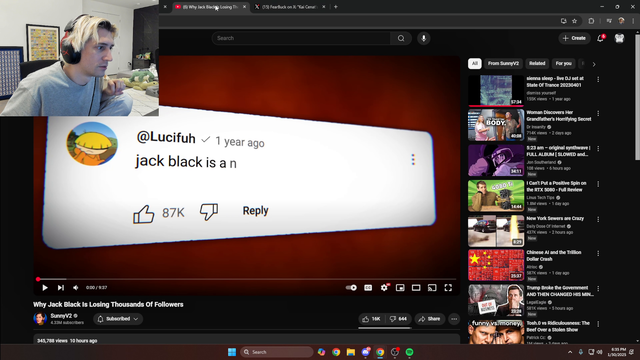This screenshot has height=360, width=640.
Task: Open the Create menu button
Action: click(x=574, y=38)
